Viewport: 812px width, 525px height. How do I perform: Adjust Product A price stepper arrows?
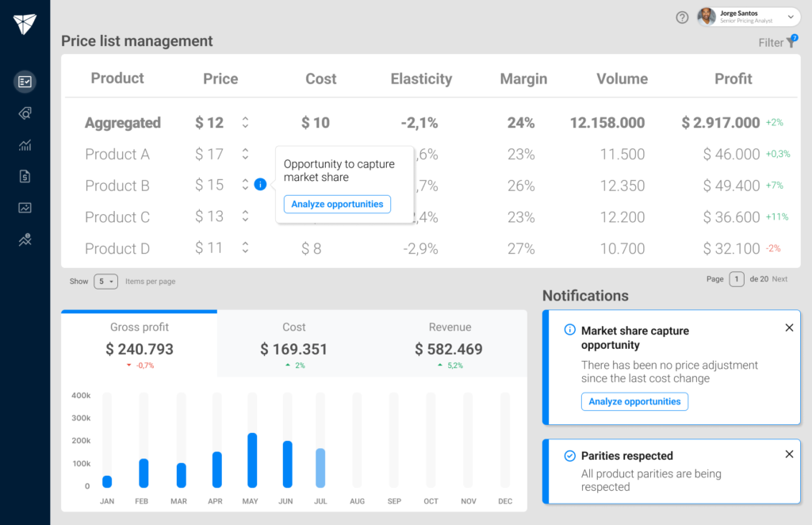(245, 154)
